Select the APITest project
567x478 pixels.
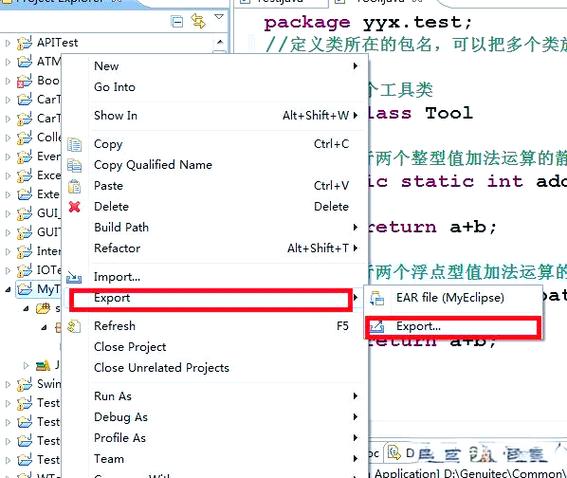pyautogui.click(x=57, y=43)
